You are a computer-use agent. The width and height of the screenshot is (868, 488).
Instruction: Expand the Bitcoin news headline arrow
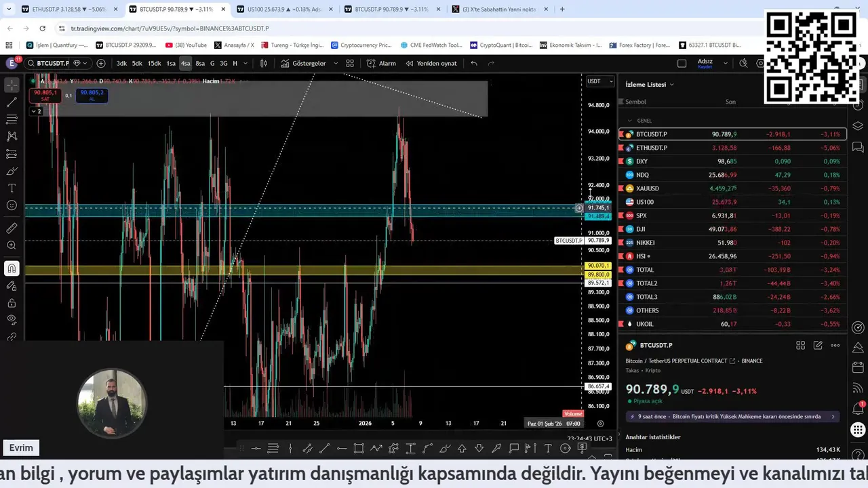pyautogui.click(x=833, y=417)
